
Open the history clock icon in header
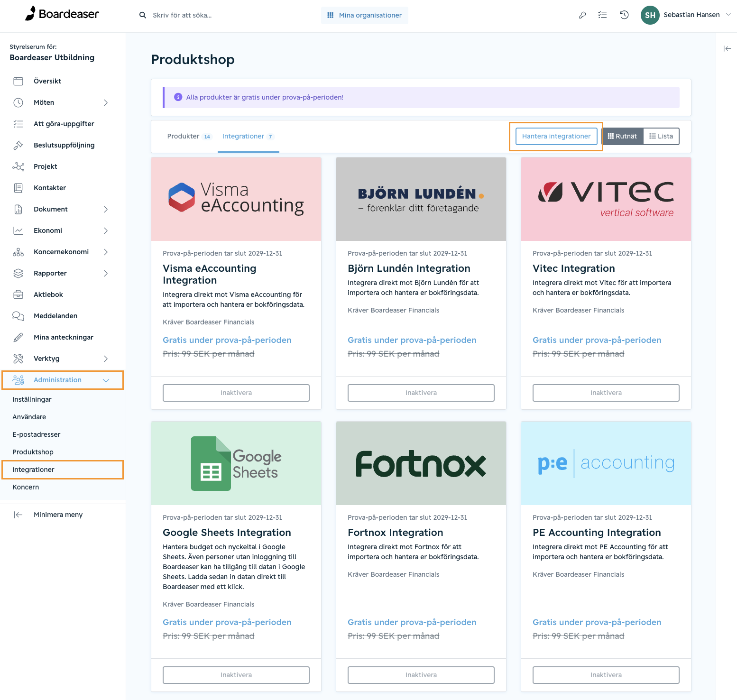click(624, 15)
